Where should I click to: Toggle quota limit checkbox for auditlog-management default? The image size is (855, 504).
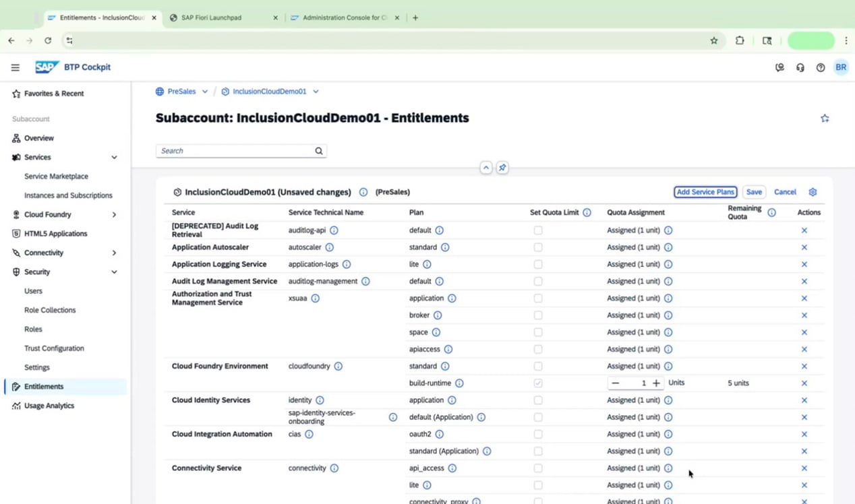point(538,282)
